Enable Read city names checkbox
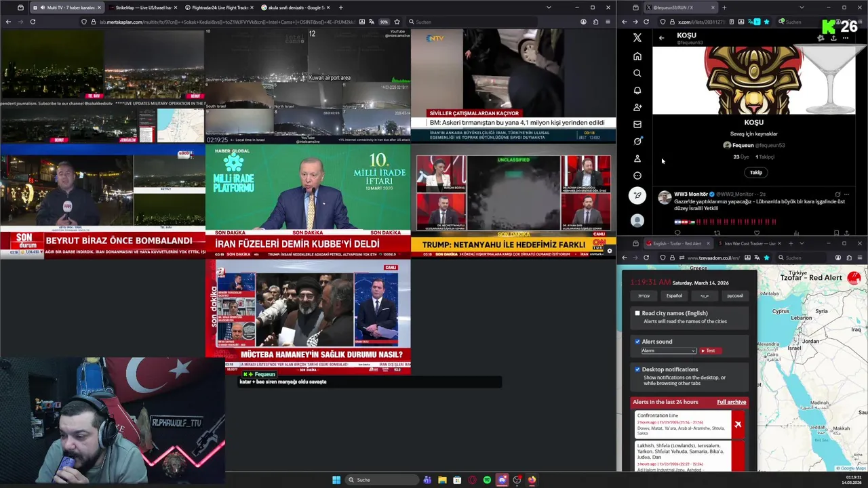This screenshot has width=868, height=488. [637, 313]
